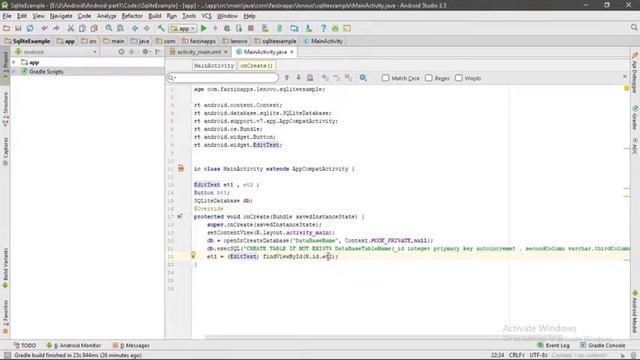Open the Build Variants side tab

[5, 269]
